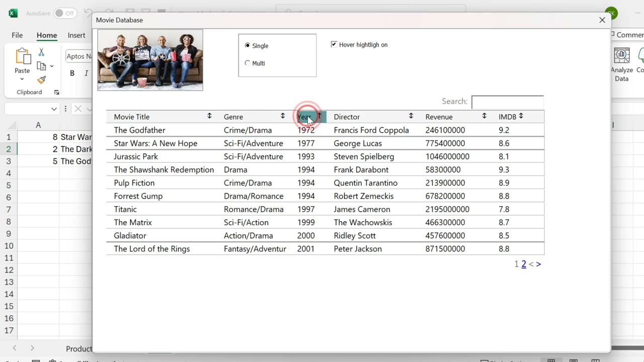Sort by Movie Title column arrows

pyautogui.click(x=209, y=116)
